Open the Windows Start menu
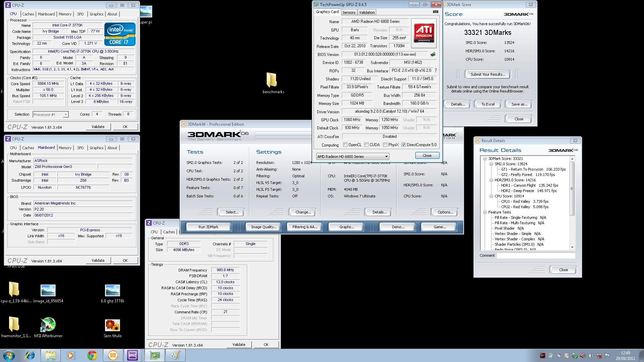 [x=9, y=355]
